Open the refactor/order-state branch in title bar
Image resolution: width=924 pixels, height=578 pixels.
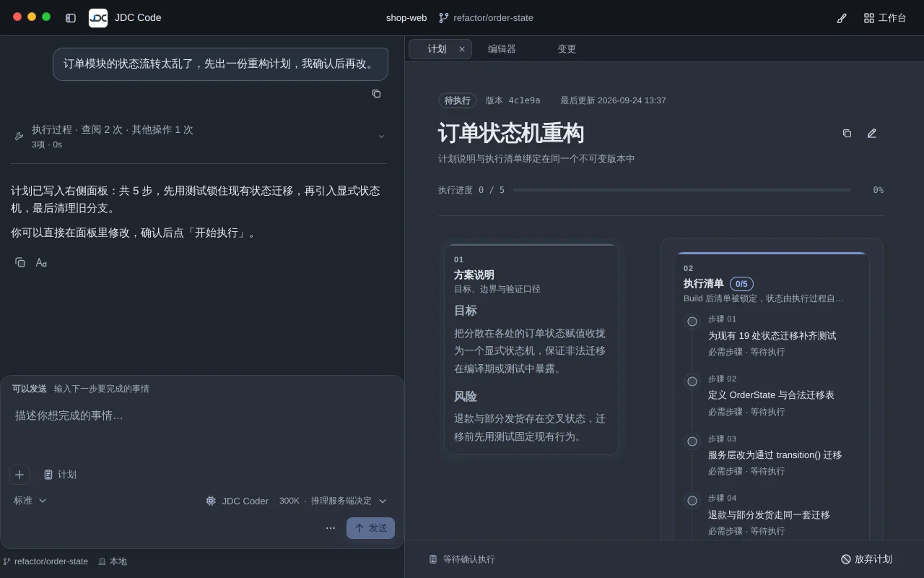click(486, 18)
